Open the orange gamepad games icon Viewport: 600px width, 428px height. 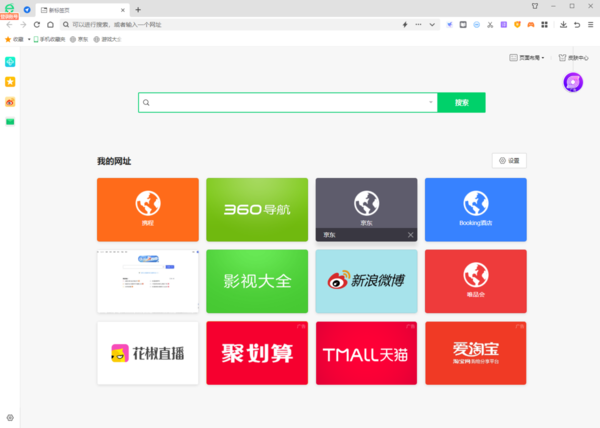click(531, 24)
